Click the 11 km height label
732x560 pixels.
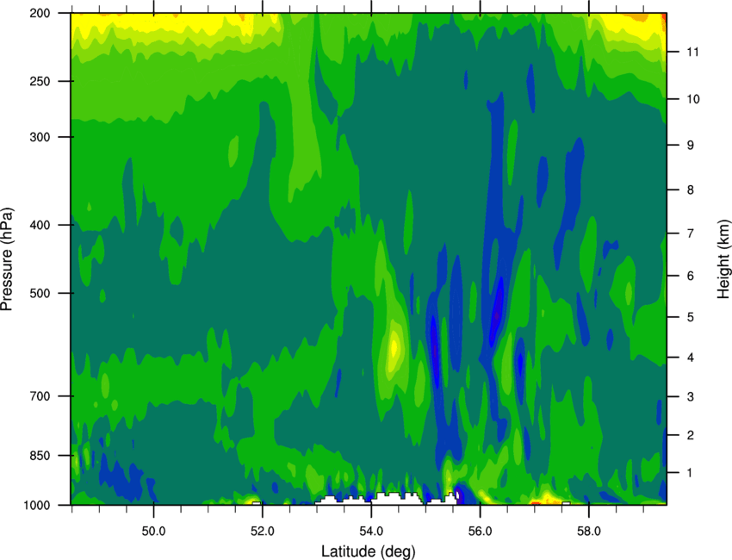(693, 52)
